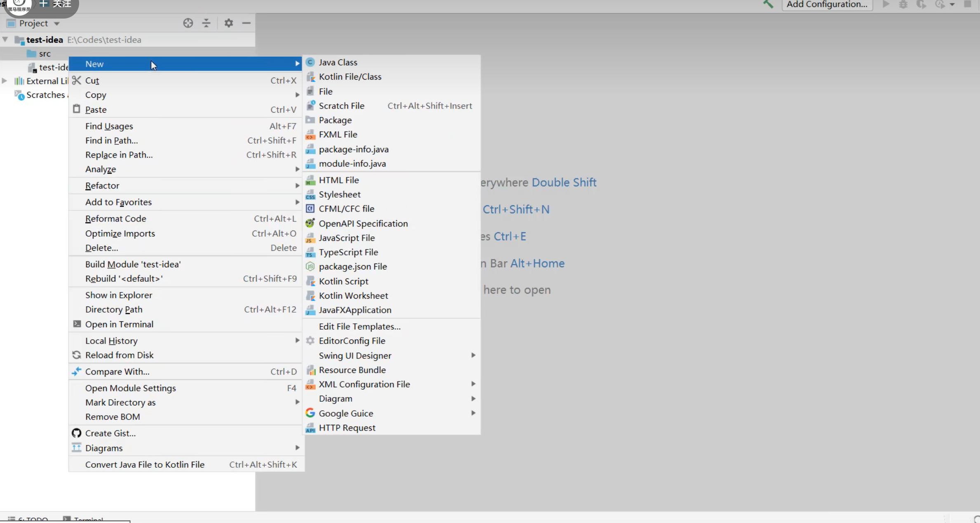Choose Package in the New submenu
980x523 pixels.
click(335, 120)
